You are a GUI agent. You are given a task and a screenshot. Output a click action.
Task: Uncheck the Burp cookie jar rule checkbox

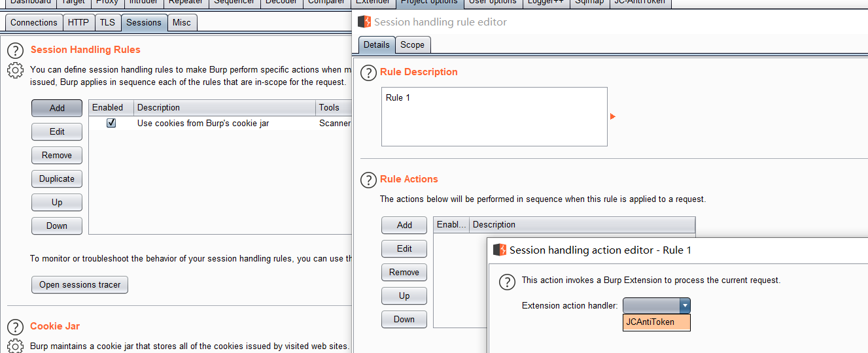(x=111, y=123)
